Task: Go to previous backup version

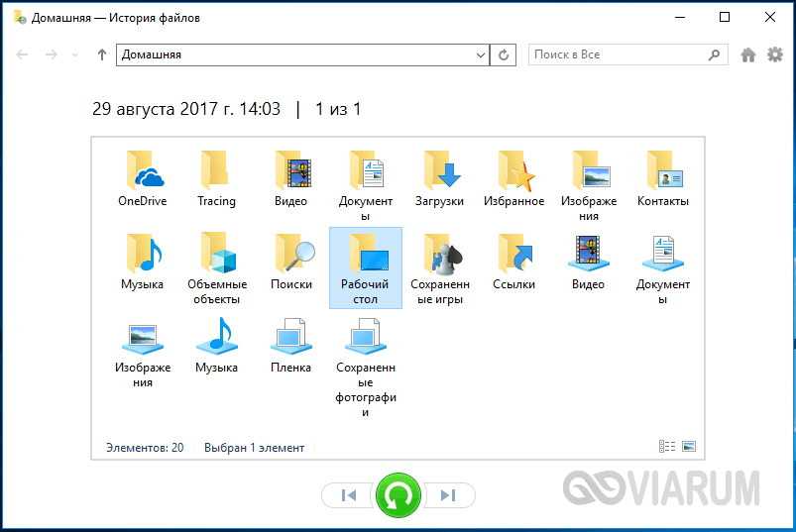Action: (x=348, y=495)
